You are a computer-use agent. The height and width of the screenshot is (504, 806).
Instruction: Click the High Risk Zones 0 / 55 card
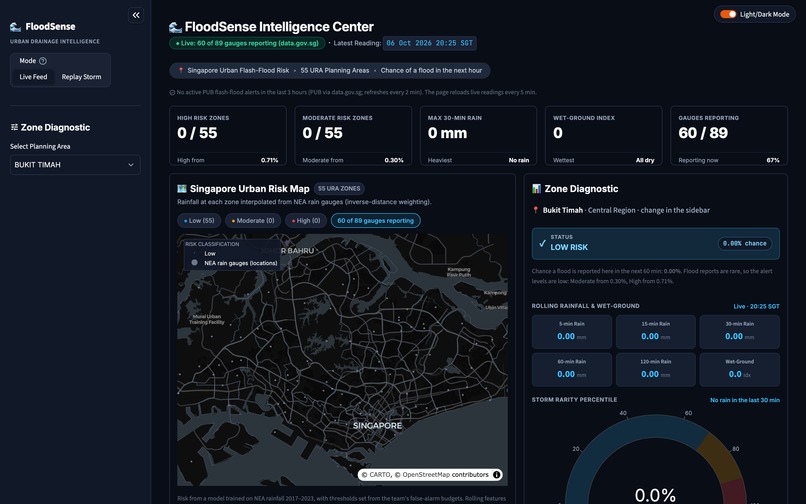228,136
